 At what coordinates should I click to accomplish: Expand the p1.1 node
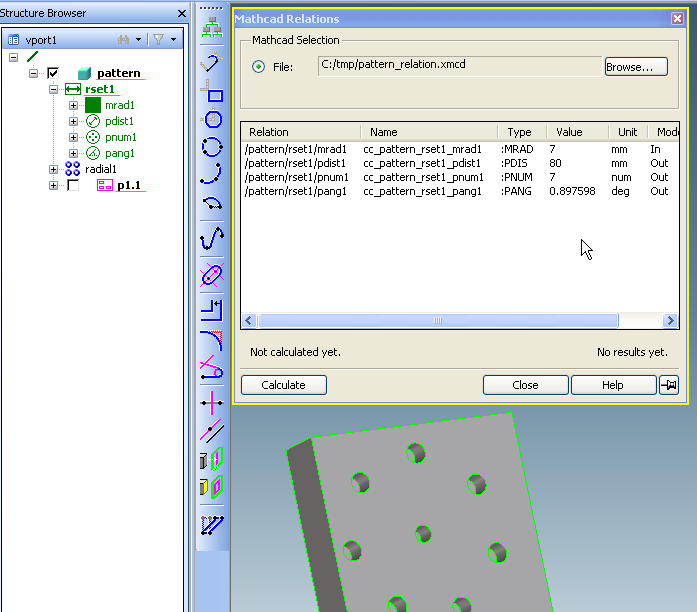(53, 185)
